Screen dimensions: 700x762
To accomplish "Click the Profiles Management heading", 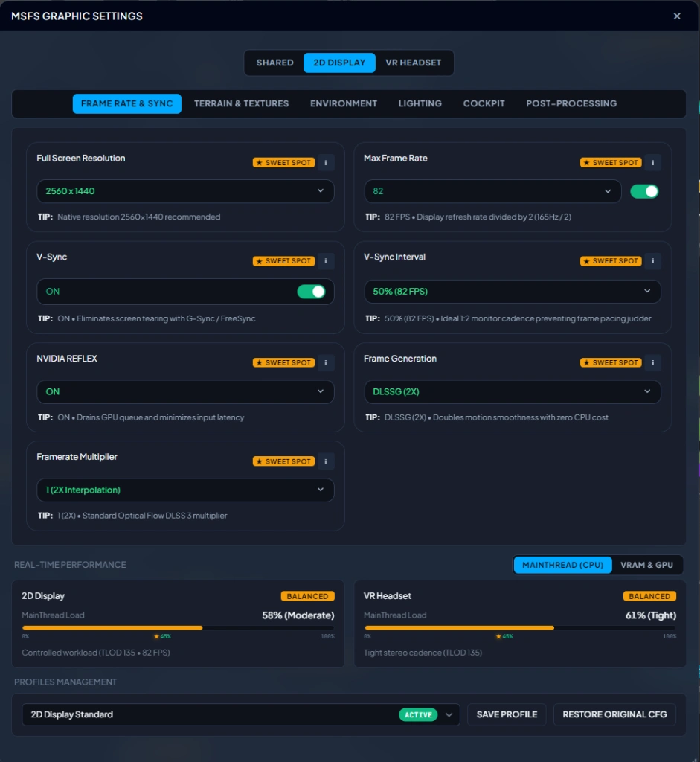I will tap(65, 682).
